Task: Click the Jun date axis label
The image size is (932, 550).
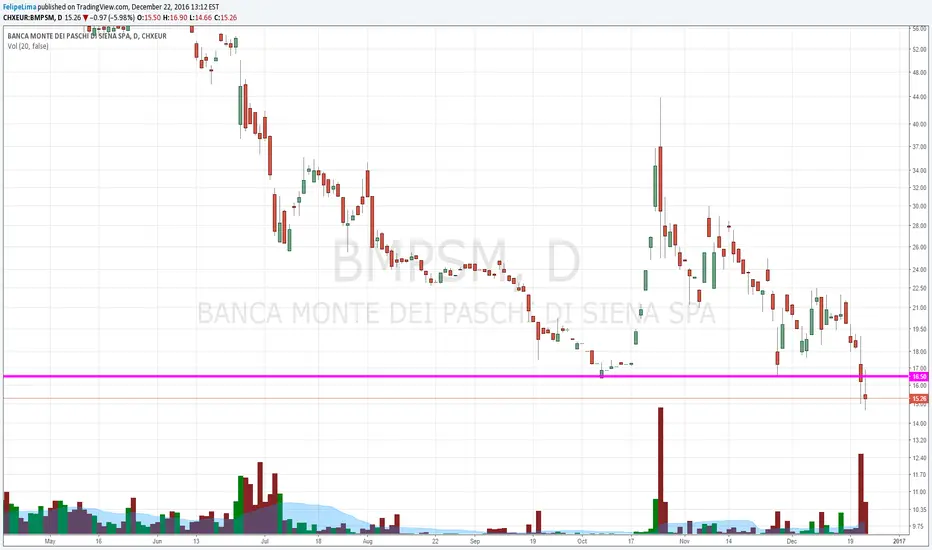Action: tap(157, 542)
